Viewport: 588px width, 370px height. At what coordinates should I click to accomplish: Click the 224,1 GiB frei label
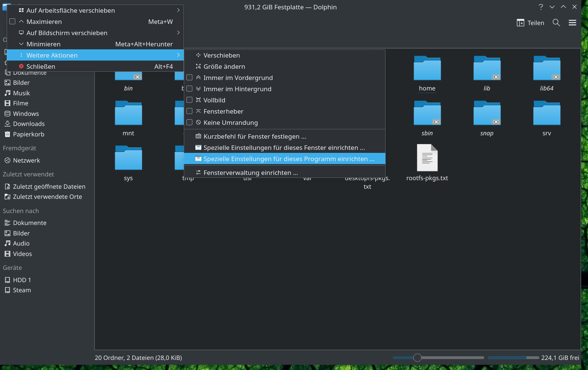[560, 358]
